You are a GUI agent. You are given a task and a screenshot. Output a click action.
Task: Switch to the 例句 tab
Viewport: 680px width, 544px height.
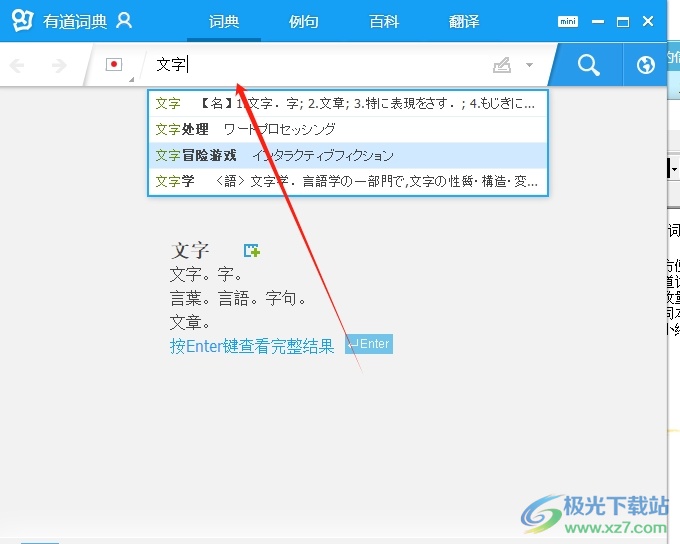tap(304, 21)
